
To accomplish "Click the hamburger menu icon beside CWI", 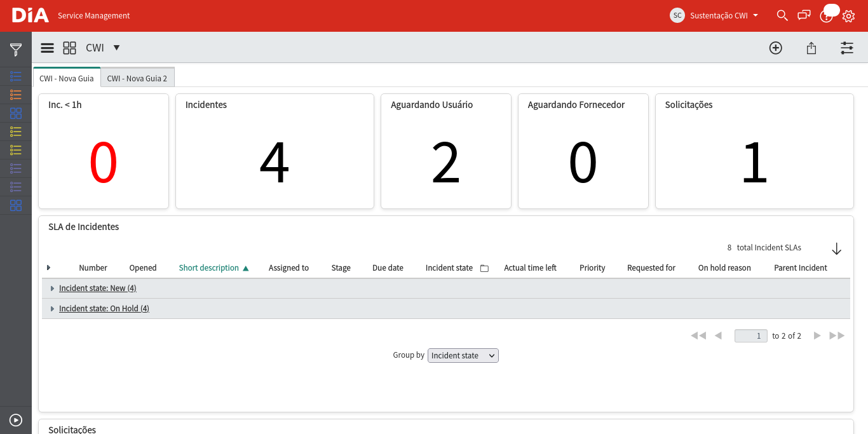I will [47, 48].
